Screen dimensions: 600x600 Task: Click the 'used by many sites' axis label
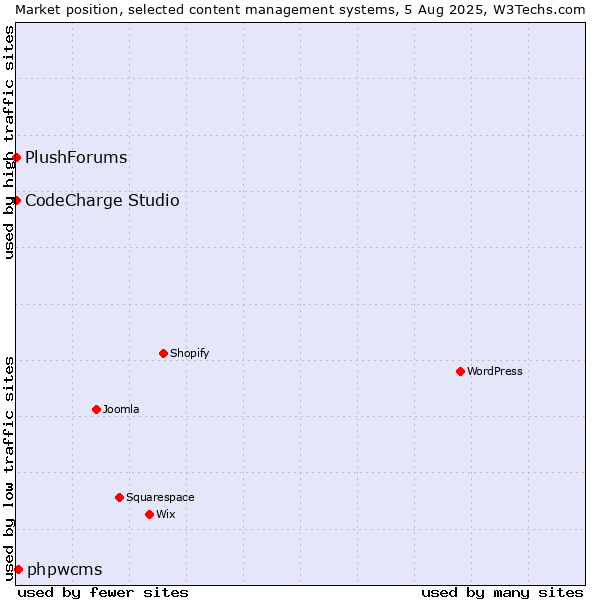(x=502, y=593)
